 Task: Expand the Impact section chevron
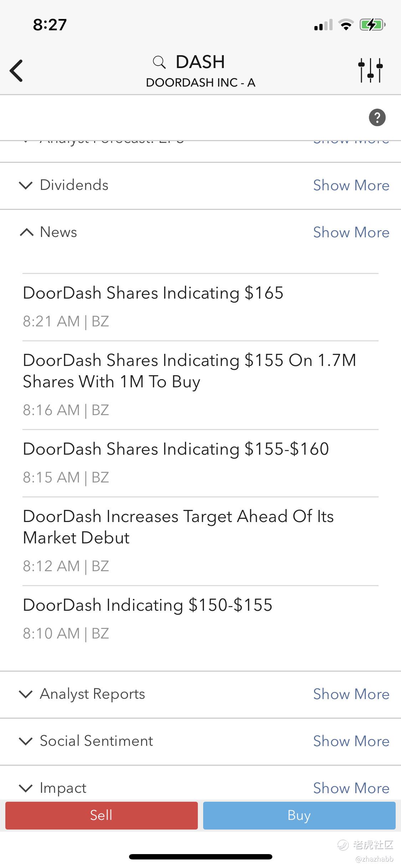[26, 788]
